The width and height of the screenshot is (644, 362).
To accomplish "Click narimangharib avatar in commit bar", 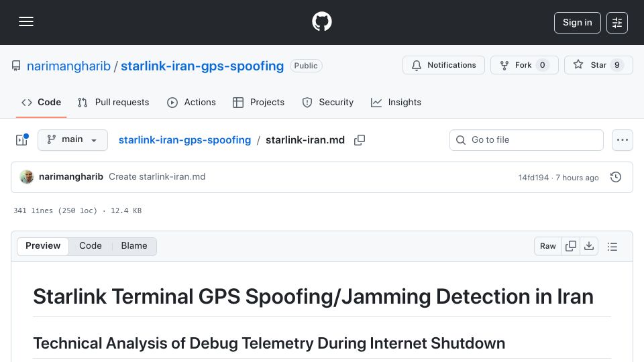I will (x=27, y=177).
